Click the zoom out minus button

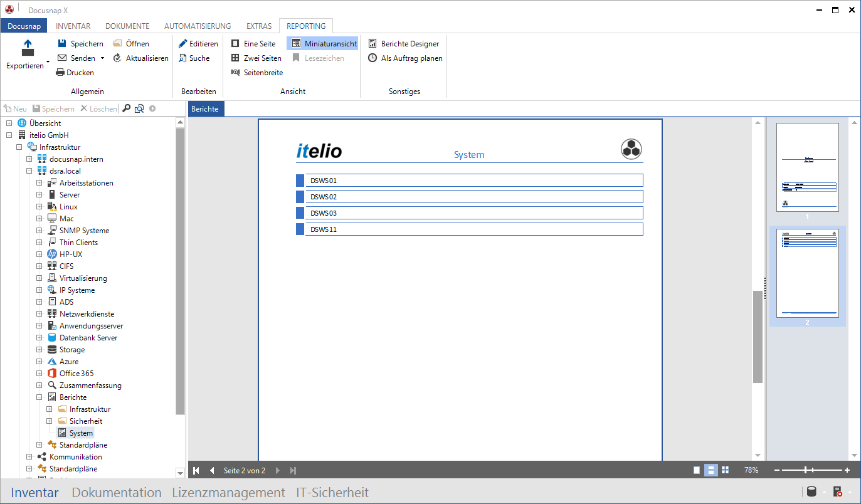778,470
